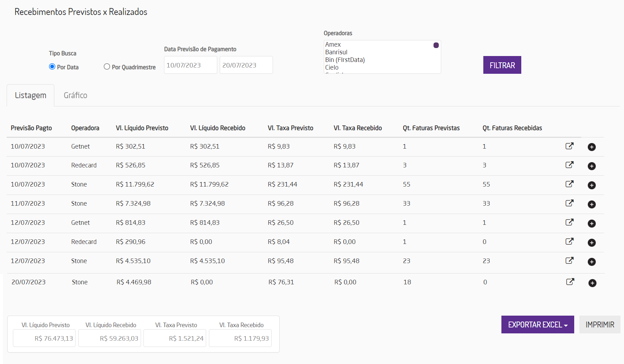Screen dimensions: 624x364
Task: Click the Filtrar button
Action: 502,65
